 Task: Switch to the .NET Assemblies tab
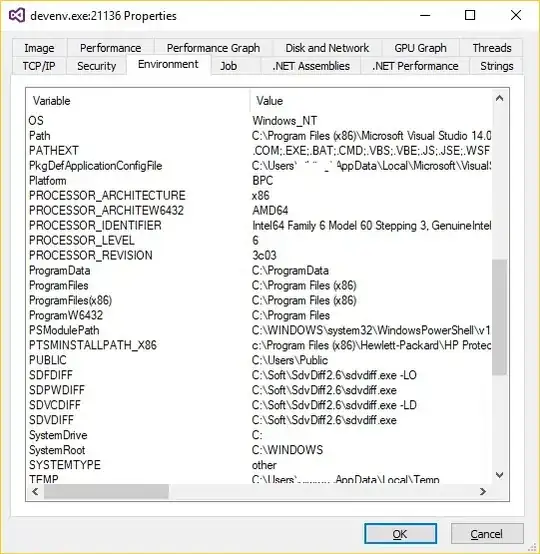pyautogui.click(x=311, y=66)
